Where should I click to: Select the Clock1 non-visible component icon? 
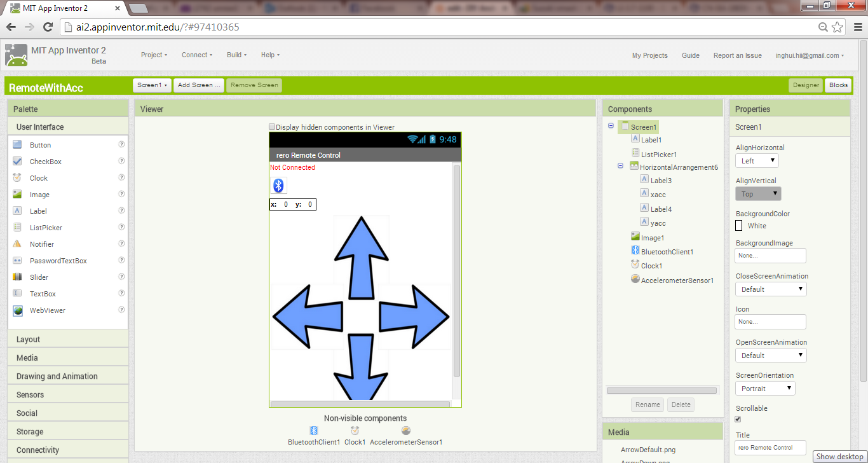click(355, 431)
